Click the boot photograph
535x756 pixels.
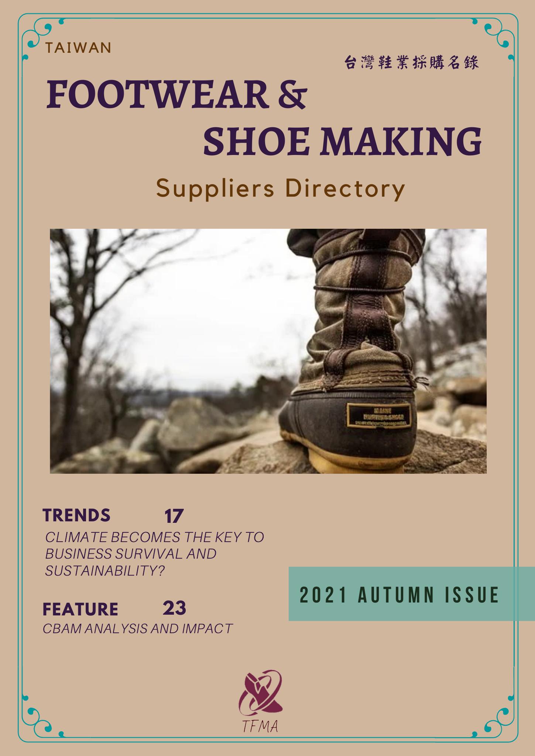(268, 351)
